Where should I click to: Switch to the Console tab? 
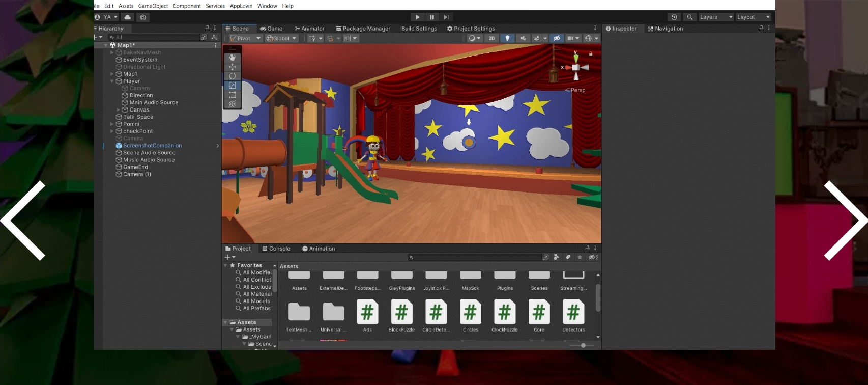(276, 249)
